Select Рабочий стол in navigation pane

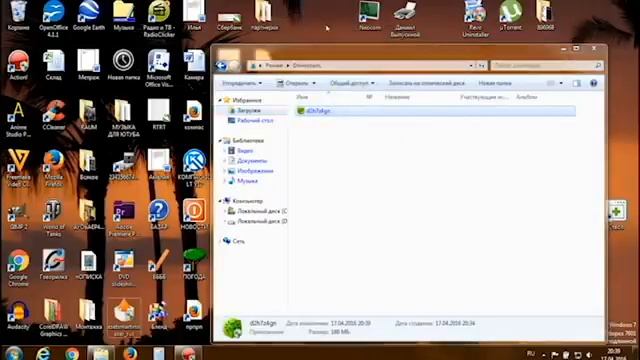[x=255, y=120]
